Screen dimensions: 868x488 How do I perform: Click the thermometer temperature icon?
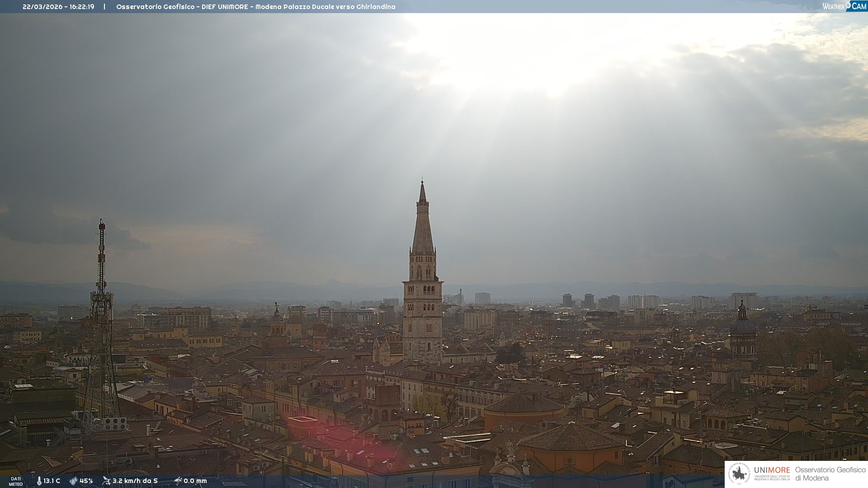tap(39, 481)
